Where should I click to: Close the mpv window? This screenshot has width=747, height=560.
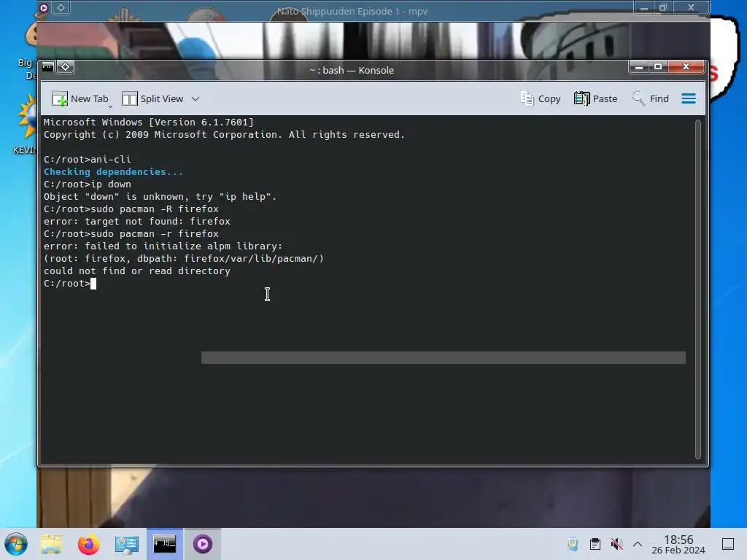(x=691, y=7)
